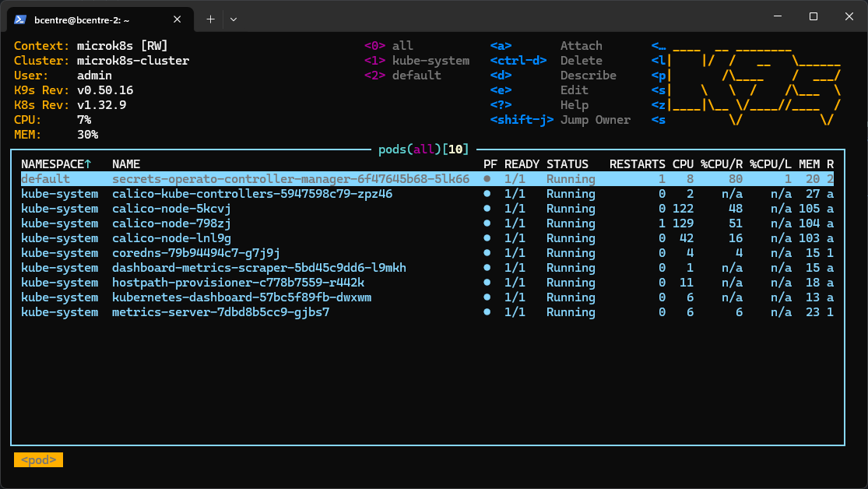Image resolution: width=868 pixels, height=489 pixels.
Task: Click the Jump Owner shortcut hint
Action: point(595,120)
